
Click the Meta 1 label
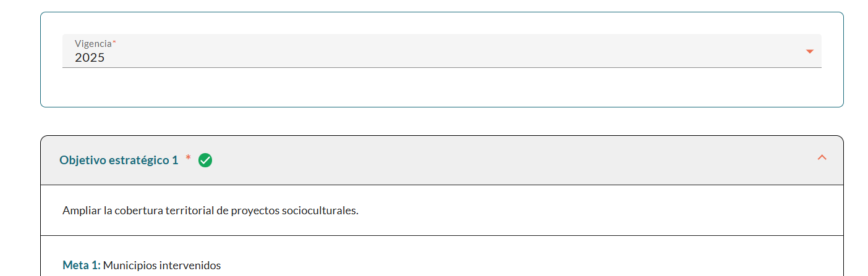coord(81,266)
